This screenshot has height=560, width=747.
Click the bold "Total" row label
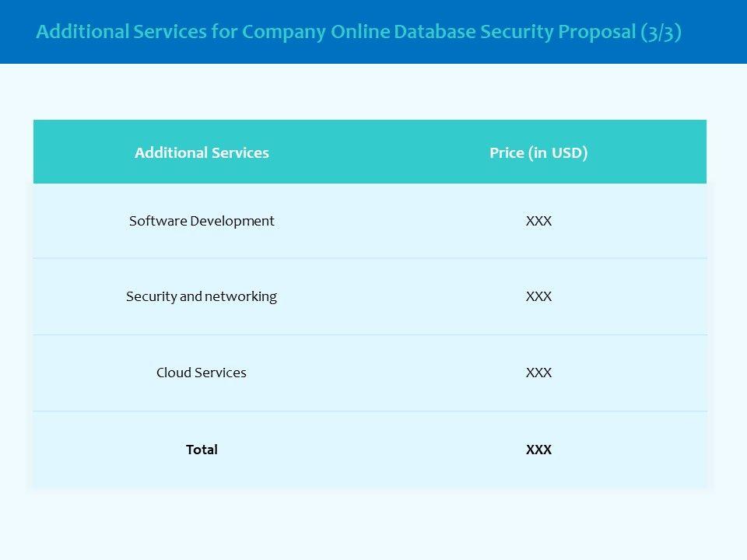(202, 450)
